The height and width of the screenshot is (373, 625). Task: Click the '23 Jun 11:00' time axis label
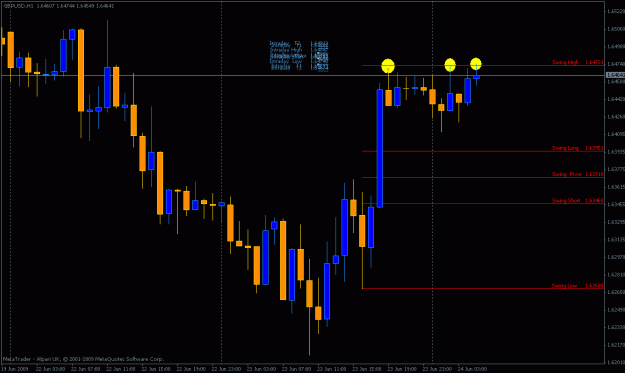[332, 369]
